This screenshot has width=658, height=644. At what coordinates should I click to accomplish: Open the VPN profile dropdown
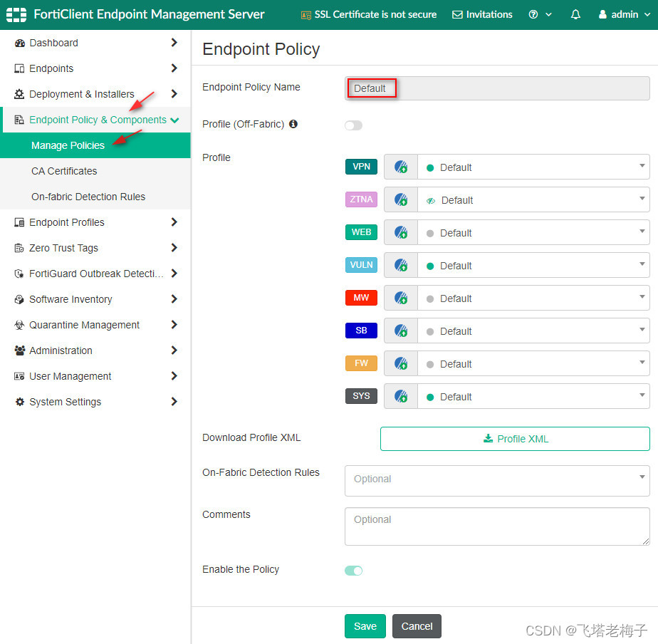click(x=533, y=167)
